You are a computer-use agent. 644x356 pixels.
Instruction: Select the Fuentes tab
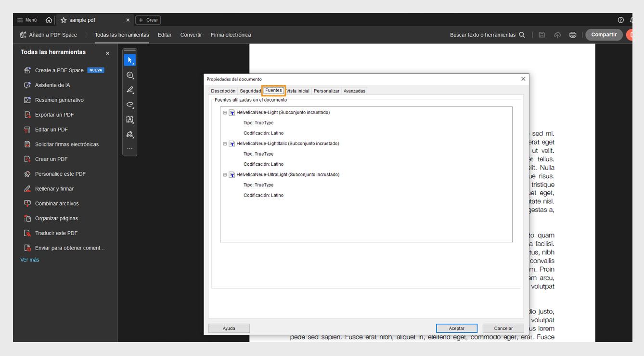274,91
